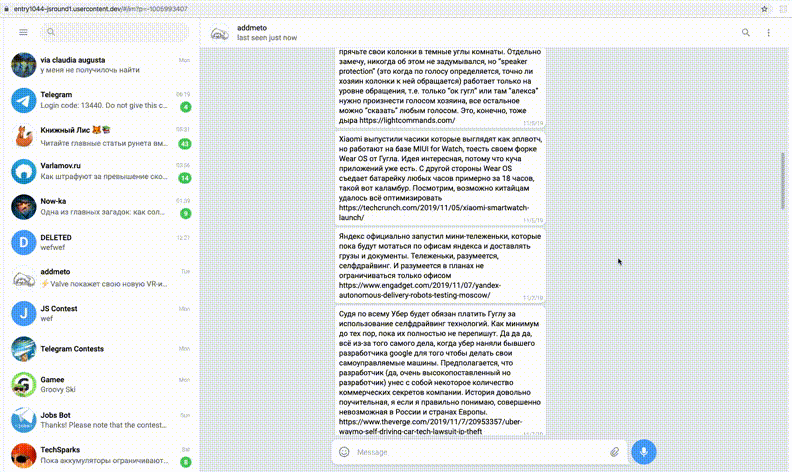Open the hamburger main menu
The image size is (792, 472).
[x=23, y=32]
